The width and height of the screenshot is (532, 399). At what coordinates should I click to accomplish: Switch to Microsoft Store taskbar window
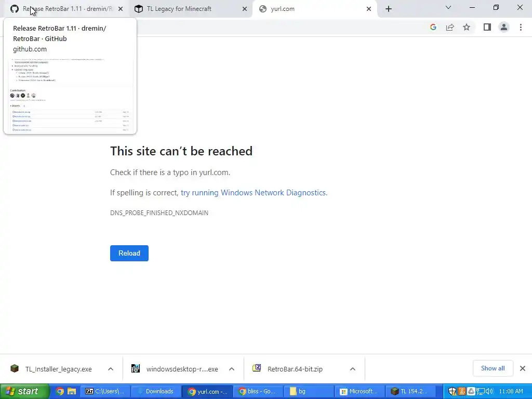click(360, 391)
